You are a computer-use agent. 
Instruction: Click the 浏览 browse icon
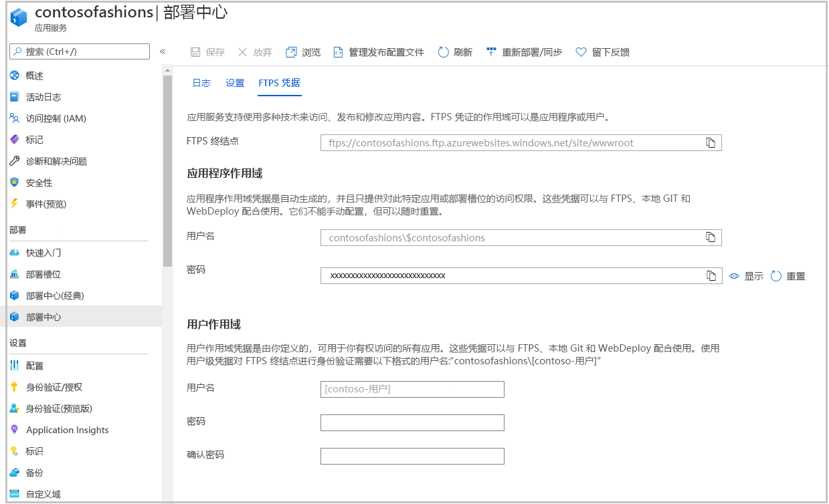291,52
